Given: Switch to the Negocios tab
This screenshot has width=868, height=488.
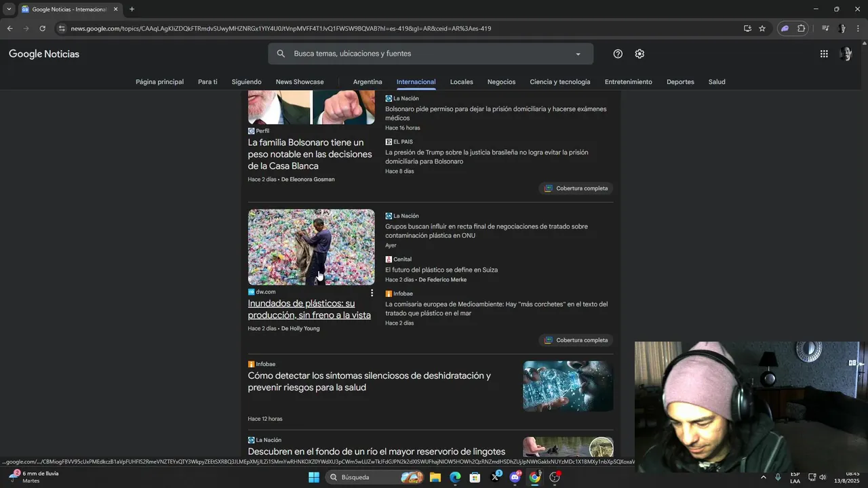Looking at the screenshot, I should point(501,82).
